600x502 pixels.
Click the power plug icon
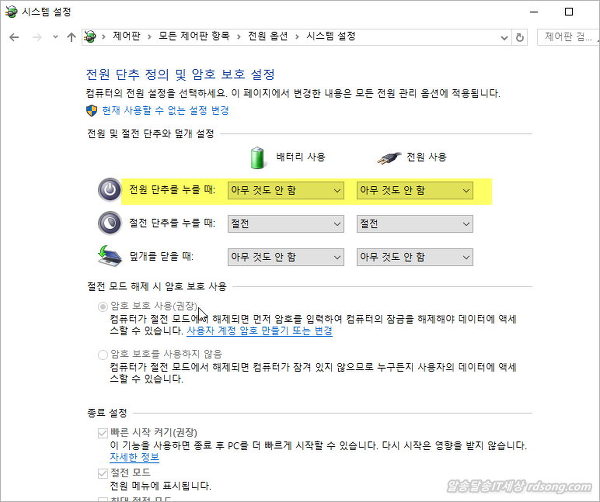click(386, 157)
